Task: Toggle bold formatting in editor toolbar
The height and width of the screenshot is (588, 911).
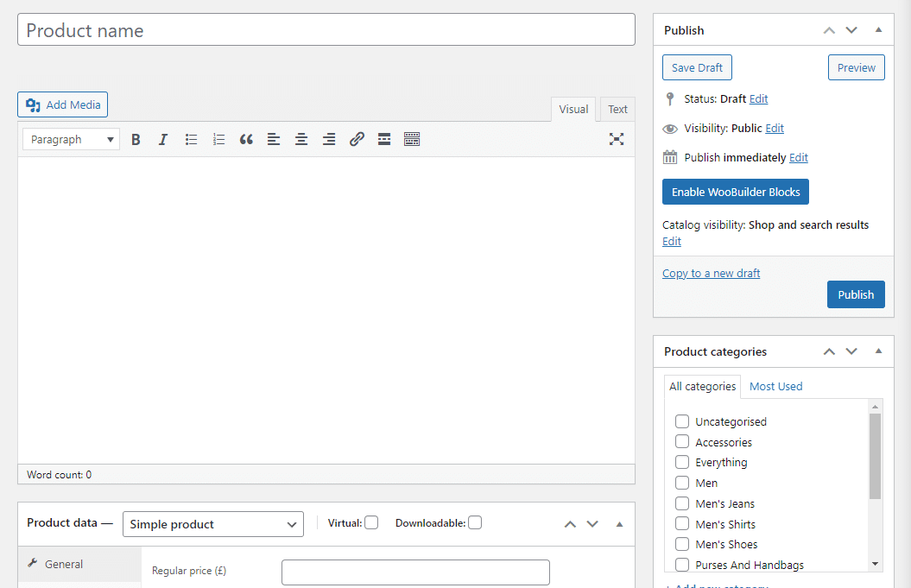Action: pos(136,140)
